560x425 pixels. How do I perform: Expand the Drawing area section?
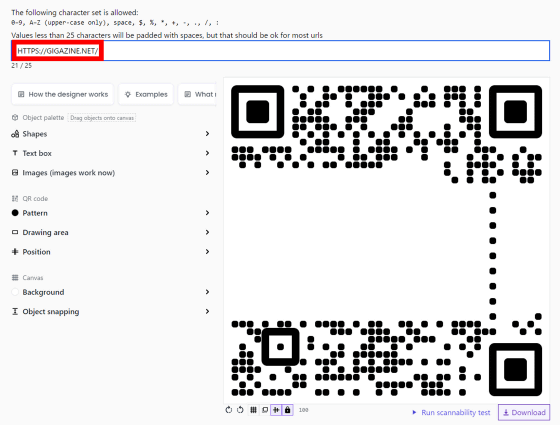point(111,232)
